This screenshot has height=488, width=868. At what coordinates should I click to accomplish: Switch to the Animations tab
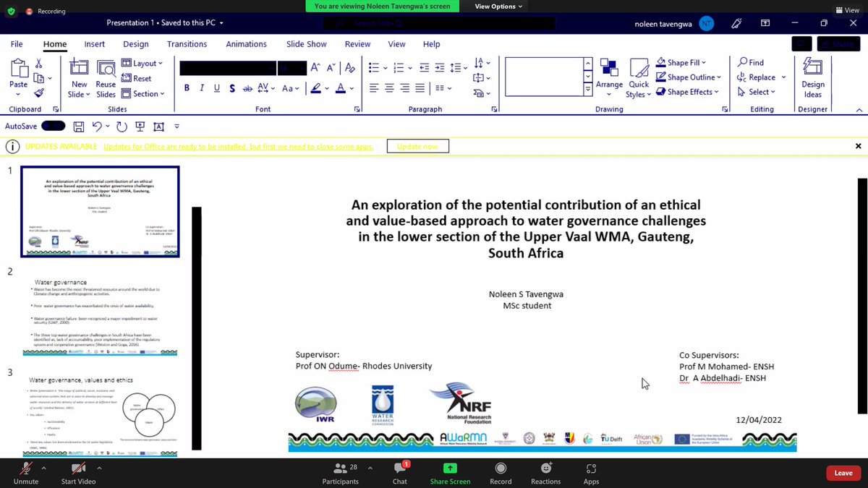point(246,44)
